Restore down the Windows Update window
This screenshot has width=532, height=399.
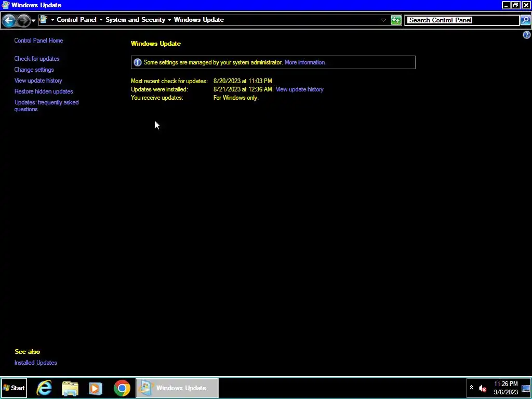[516, 5]
